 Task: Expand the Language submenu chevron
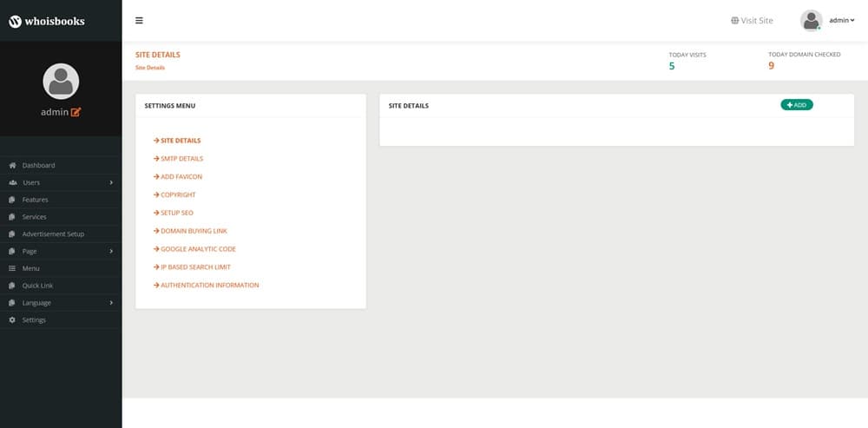[x=111, y=303]
